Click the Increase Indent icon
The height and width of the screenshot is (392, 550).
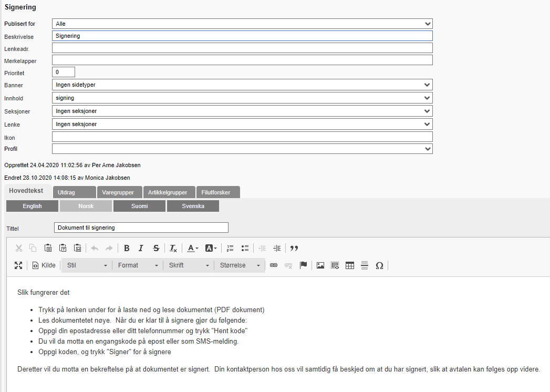277,248
